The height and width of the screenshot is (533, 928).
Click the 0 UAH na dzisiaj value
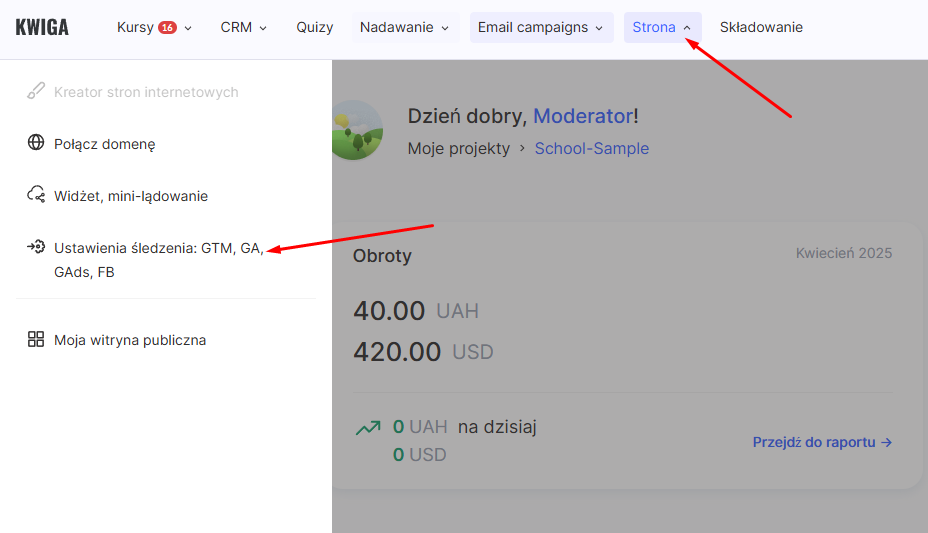tap(465, 427)
